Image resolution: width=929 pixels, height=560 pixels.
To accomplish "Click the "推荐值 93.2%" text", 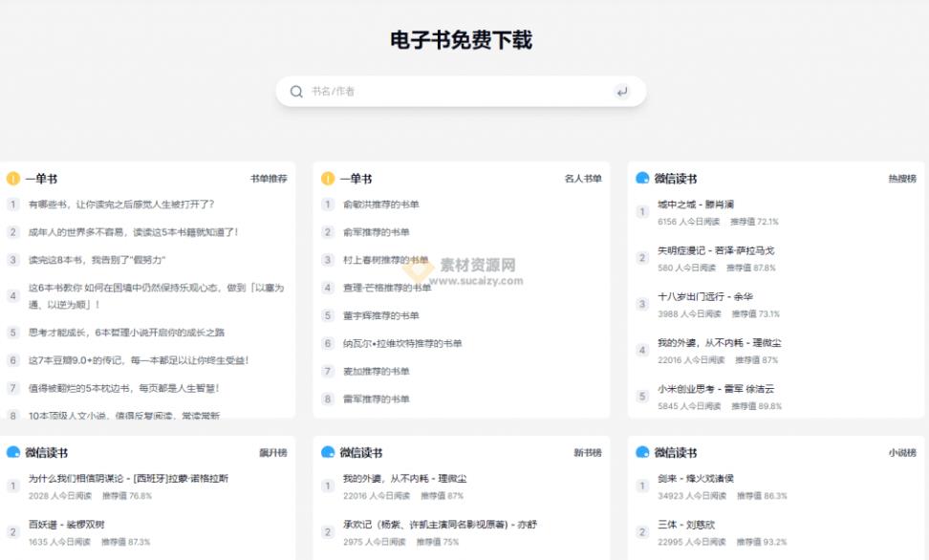I will pyautogui.click(x=762, y=542).
